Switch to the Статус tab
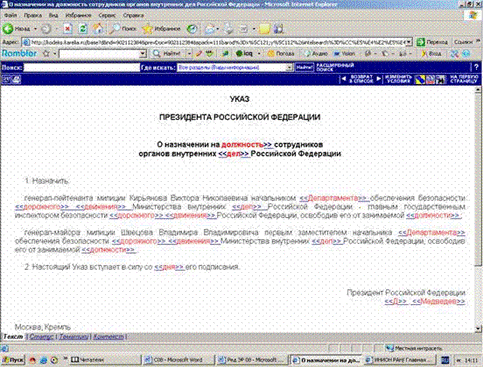483x367 pixels. (x=41, y=337)
